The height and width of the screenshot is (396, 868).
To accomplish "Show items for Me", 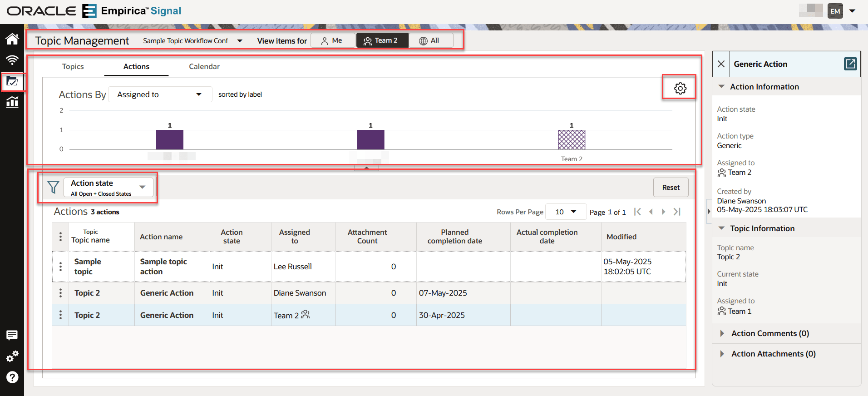I will tap(333, 40).
